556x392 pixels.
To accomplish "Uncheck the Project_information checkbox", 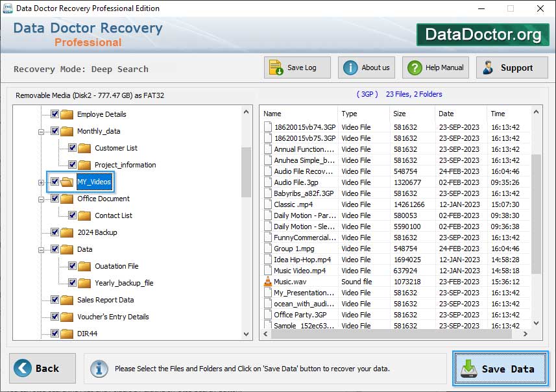I will (x=72, y=165).
